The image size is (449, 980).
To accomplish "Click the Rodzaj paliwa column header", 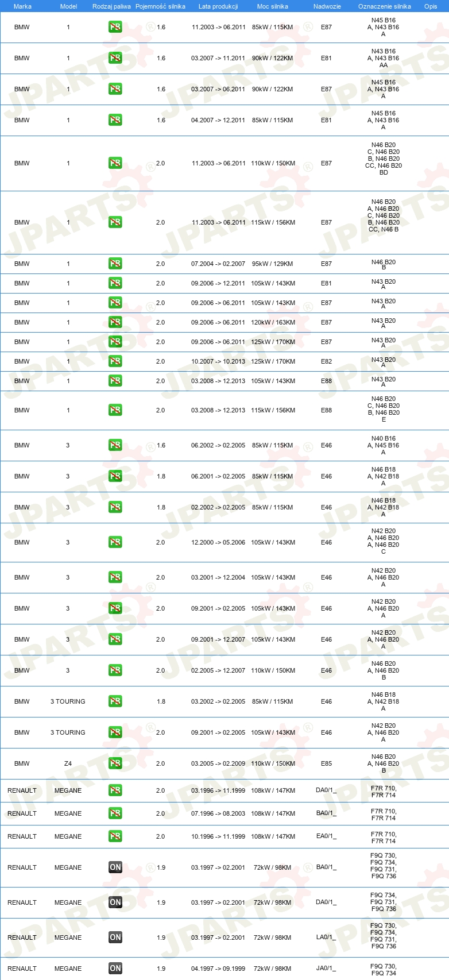I will [x=111, y=6].
